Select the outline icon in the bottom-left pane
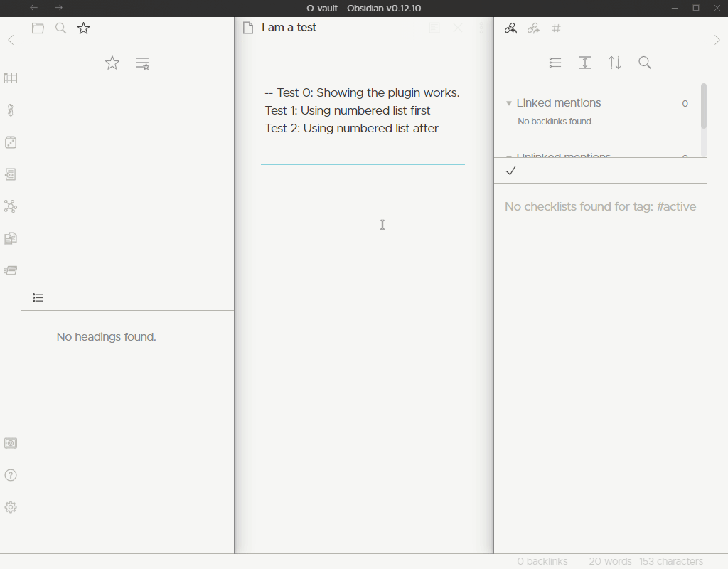This screenshot has width=728, height=569. click(x=38, y=297)
